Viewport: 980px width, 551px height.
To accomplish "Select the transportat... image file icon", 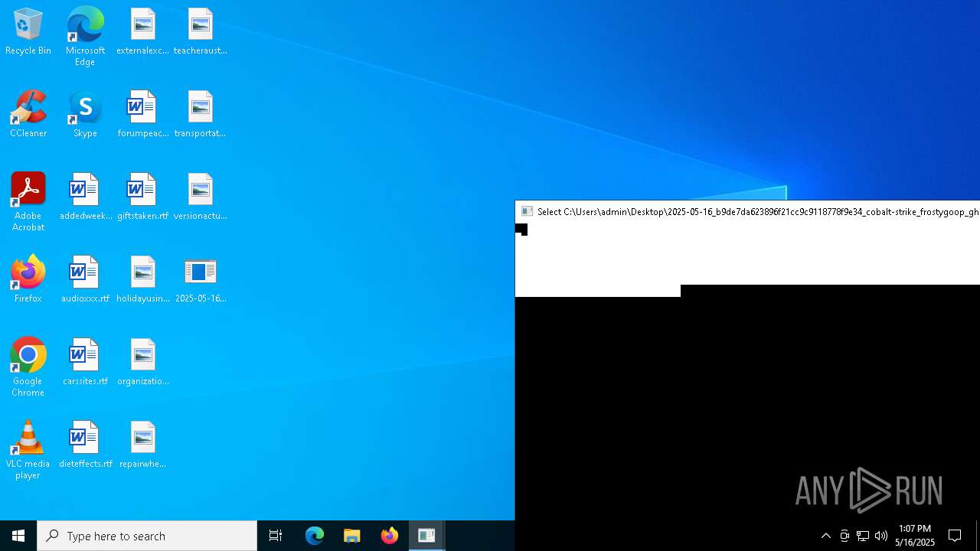I will (200, 115).
